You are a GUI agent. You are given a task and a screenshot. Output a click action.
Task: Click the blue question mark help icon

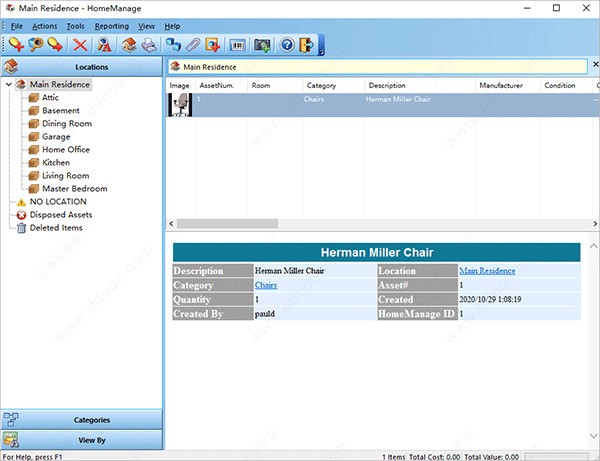286,45
